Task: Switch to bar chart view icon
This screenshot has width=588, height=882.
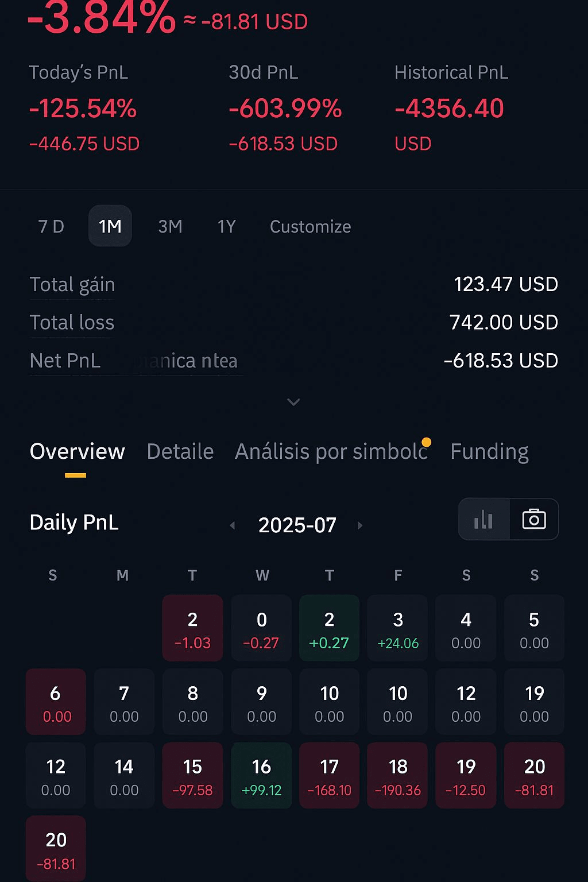Action: (x=483, y=520)
